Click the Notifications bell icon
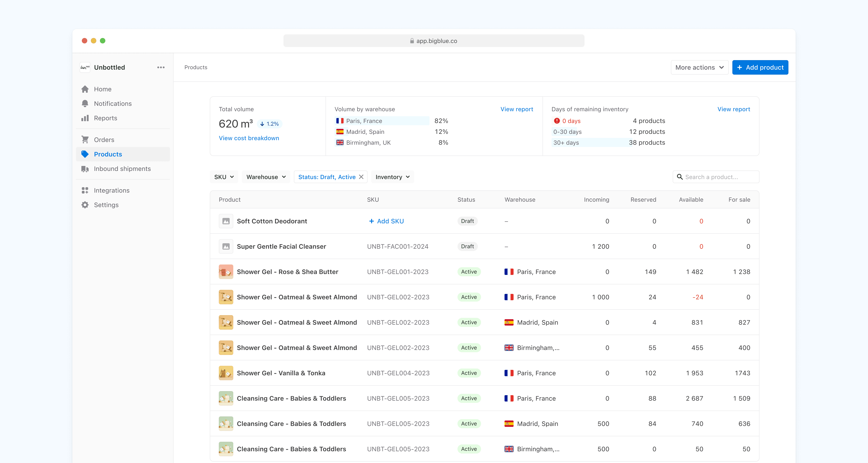This screenshot has height=463, width=868. [x=85, y=104]
